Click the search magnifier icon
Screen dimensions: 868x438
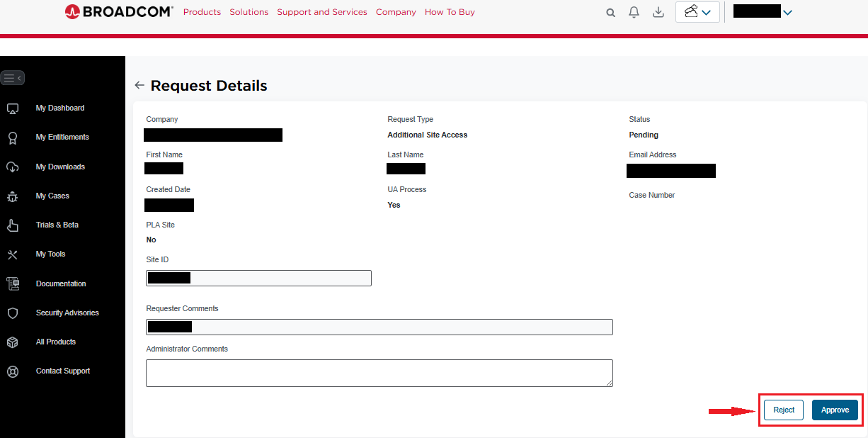pos(610,12)
